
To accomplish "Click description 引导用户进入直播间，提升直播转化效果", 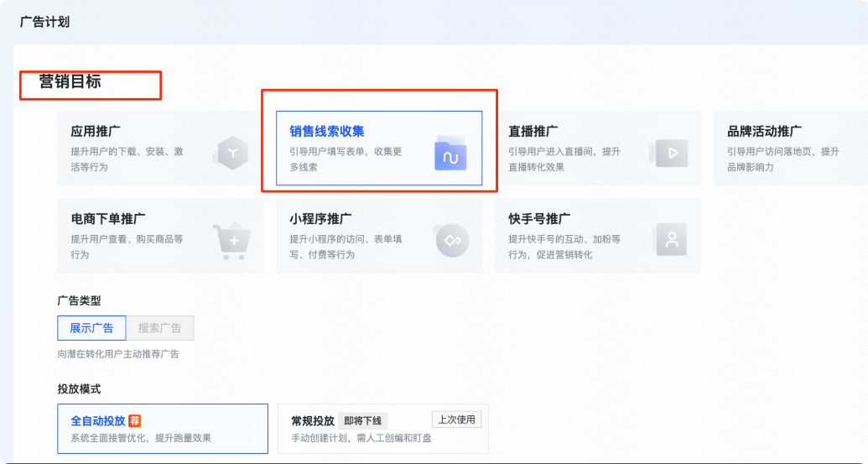I will (565, 159).
